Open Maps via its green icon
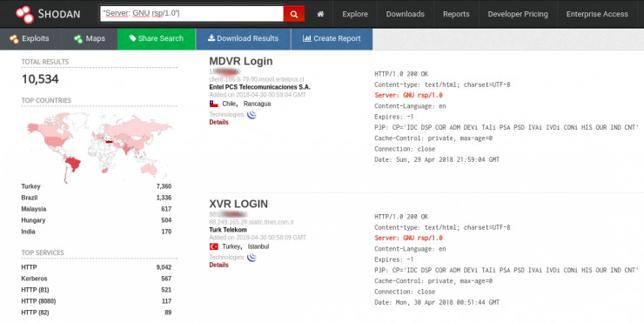Image resolution: width=644 pixels, height=323 pixels. pos(78,39)
